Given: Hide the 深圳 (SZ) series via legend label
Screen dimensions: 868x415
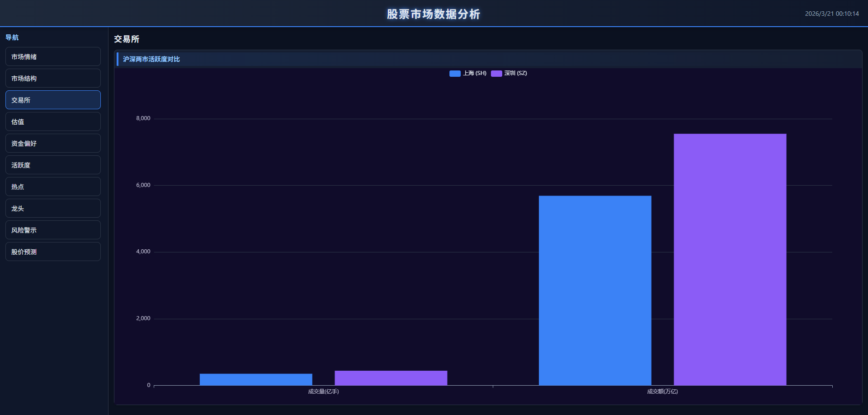Looking at the screenshot, I should 515,73.
